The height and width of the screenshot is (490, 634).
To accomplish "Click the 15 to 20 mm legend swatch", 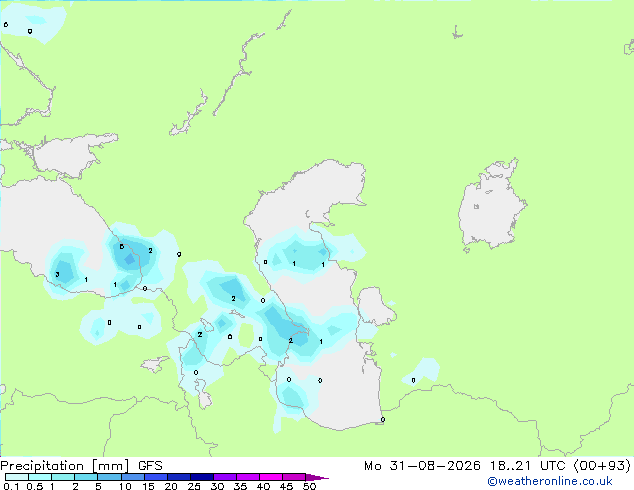I will 155,477.
